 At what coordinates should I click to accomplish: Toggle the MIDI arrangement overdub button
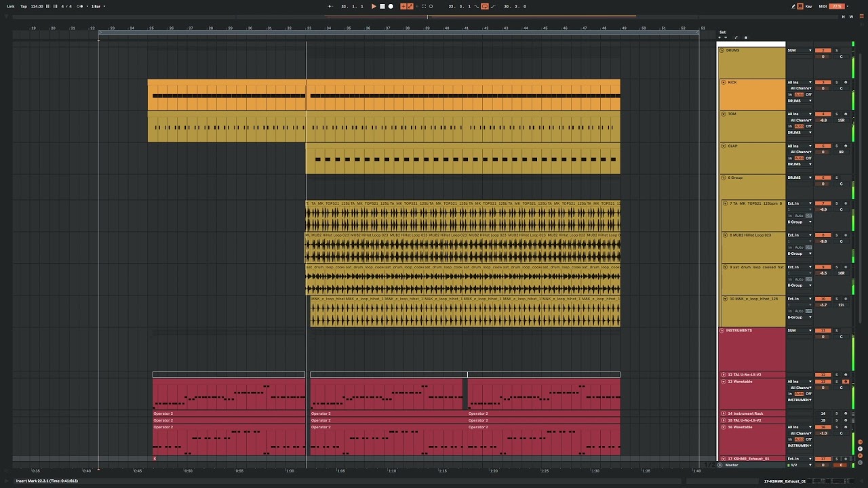click(x=403, y=6)
